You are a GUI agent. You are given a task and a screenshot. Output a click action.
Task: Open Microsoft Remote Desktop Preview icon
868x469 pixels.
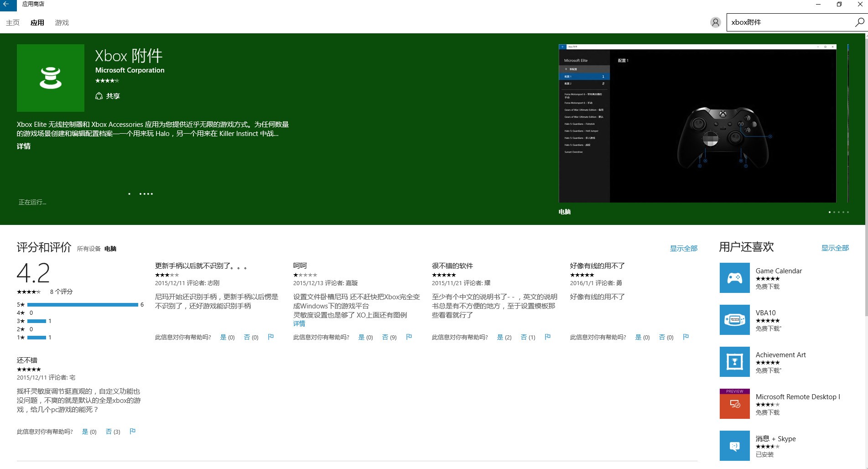734,404
